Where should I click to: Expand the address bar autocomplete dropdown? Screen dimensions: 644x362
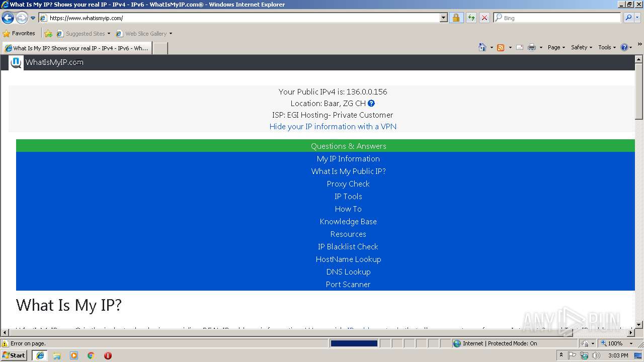(x=443, y=18)
